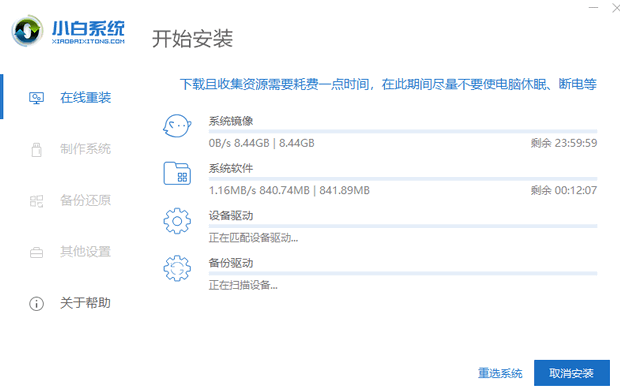Click the 备份还原 grid icon
The height and width of the screenshot is (388, 620).
pyautogui.click(x=36, y=201)
